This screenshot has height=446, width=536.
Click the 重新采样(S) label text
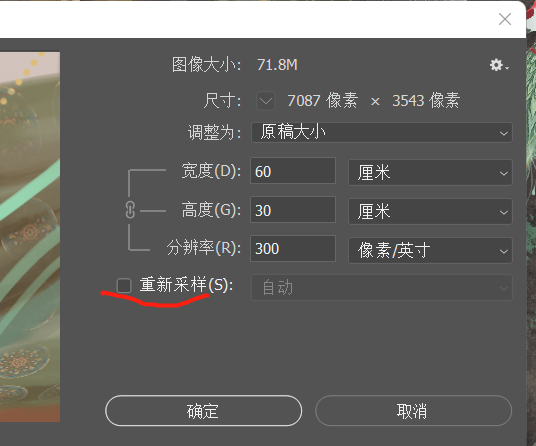point(186,285)
